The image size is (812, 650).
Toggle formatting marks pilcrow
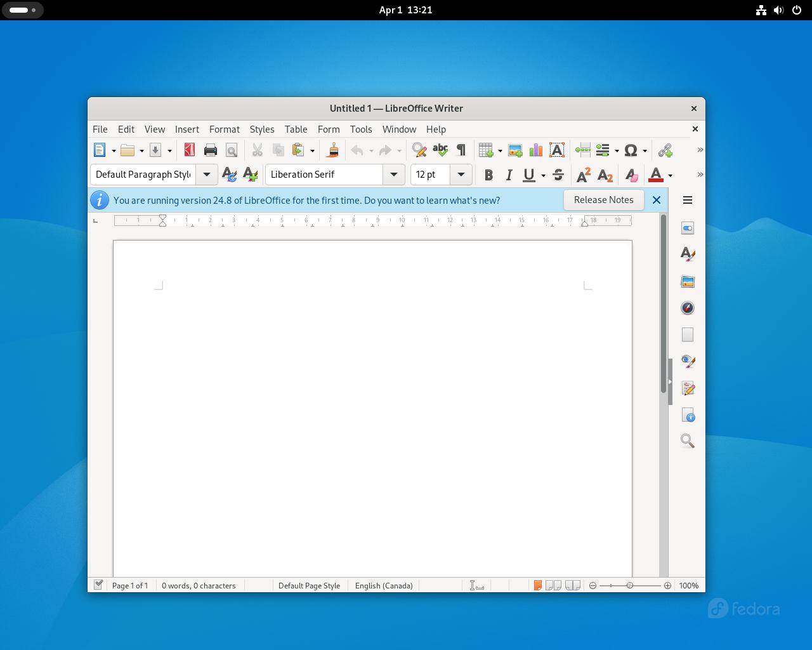click(461, 150)
